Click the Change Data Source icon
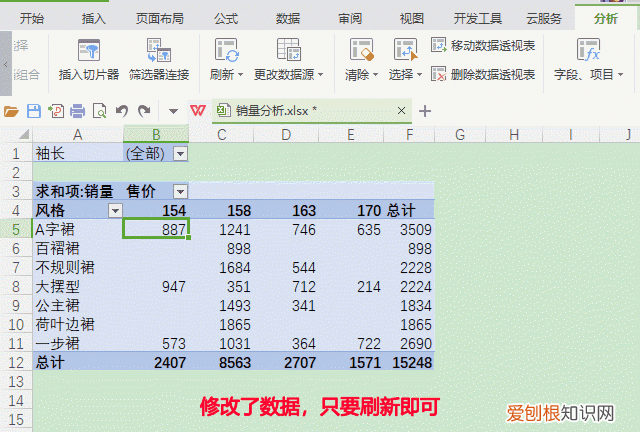640x432 pixels. coord(289,50)
